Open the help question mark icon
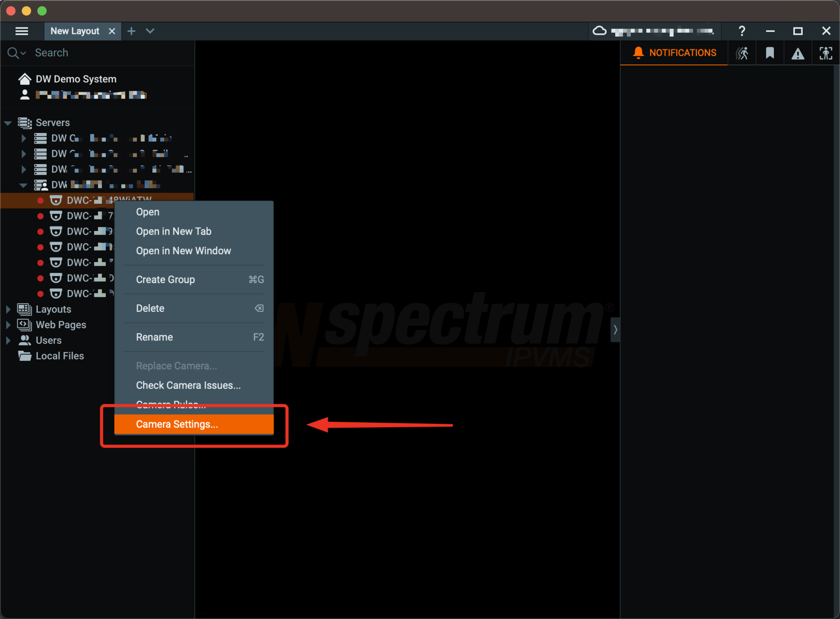The image size is (840, 619). (x=742, y=31)
